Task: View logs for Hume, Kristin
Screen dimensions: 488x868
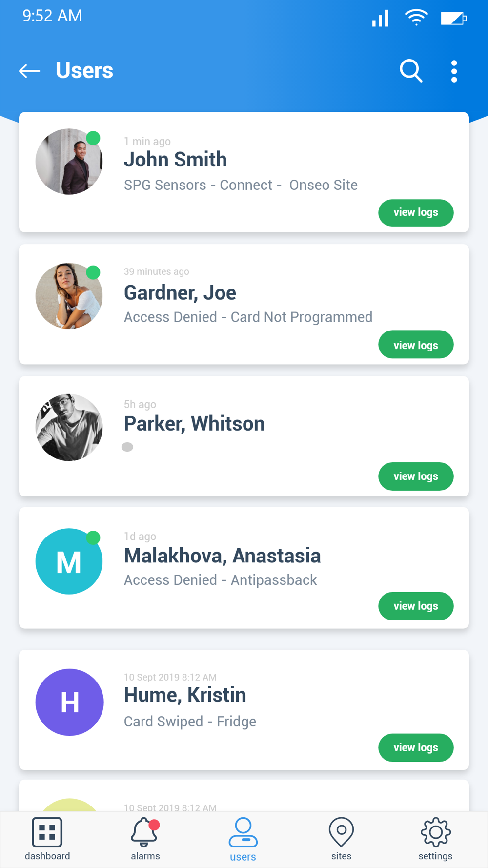Action: [x=416, y=748]
